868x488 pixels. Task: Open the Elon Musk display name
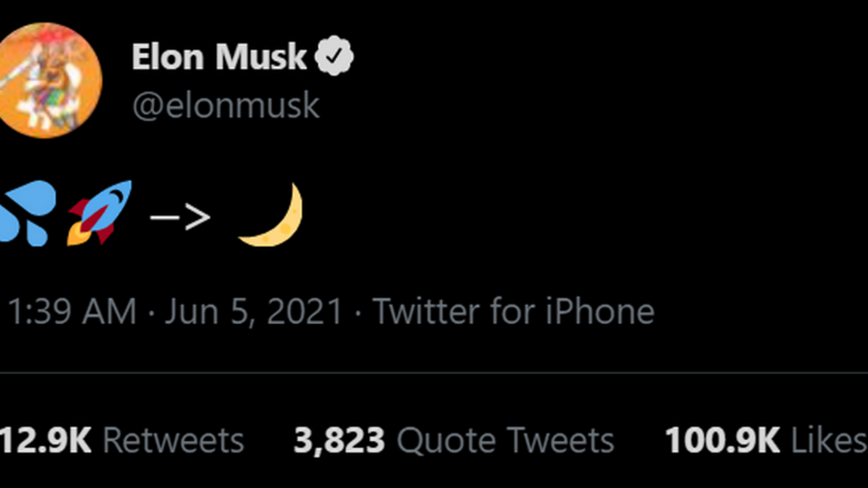pyautogui.click(x=219, y=58)
